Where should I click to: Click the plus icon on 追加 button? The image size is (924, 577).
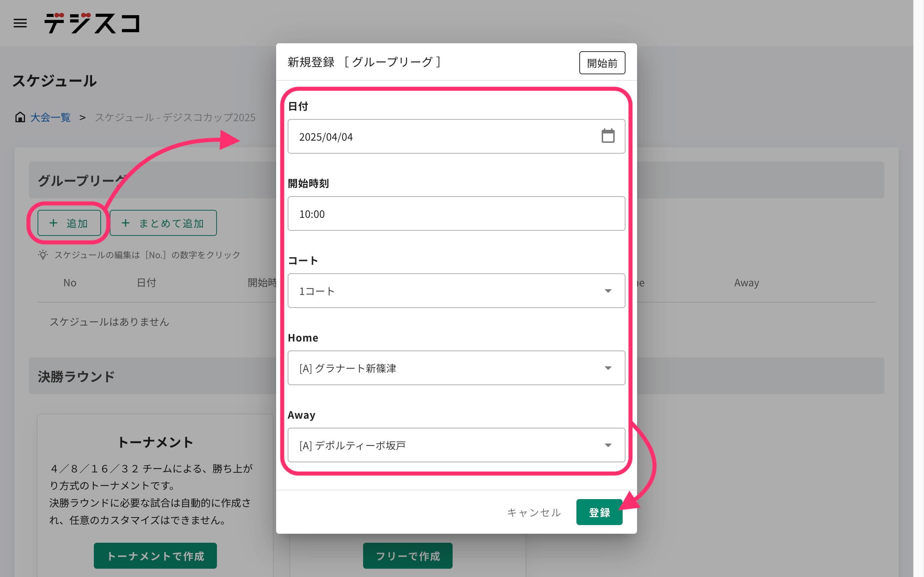[x=53, y=223]
